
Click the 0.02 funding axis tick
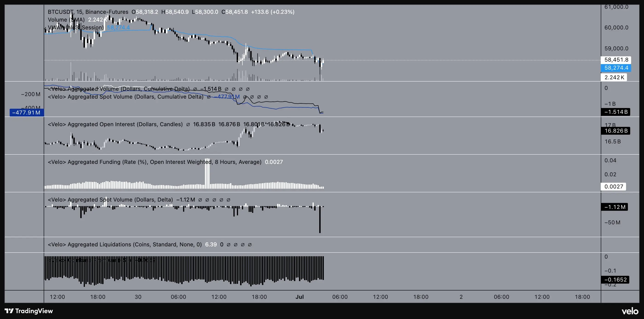[610, 174]
